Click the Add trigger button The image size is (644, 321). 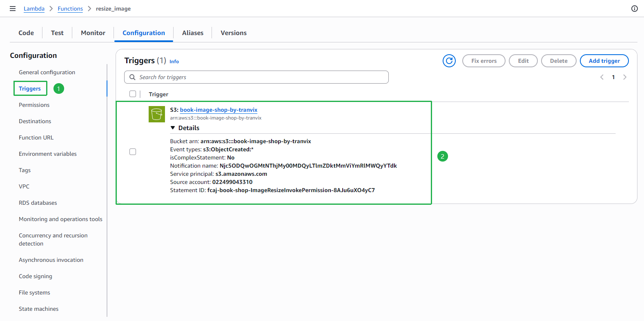click(604, 61)
